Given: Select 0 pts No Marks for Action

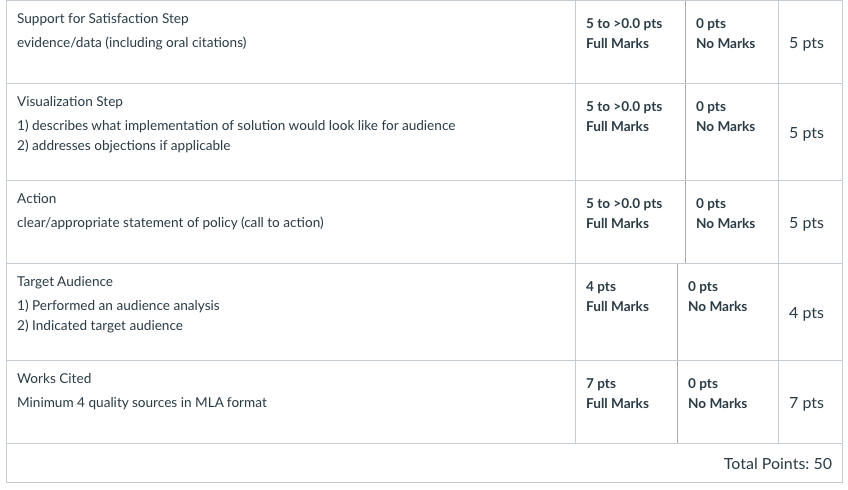Looking at the screenshot, I should [x=732, y=222].
